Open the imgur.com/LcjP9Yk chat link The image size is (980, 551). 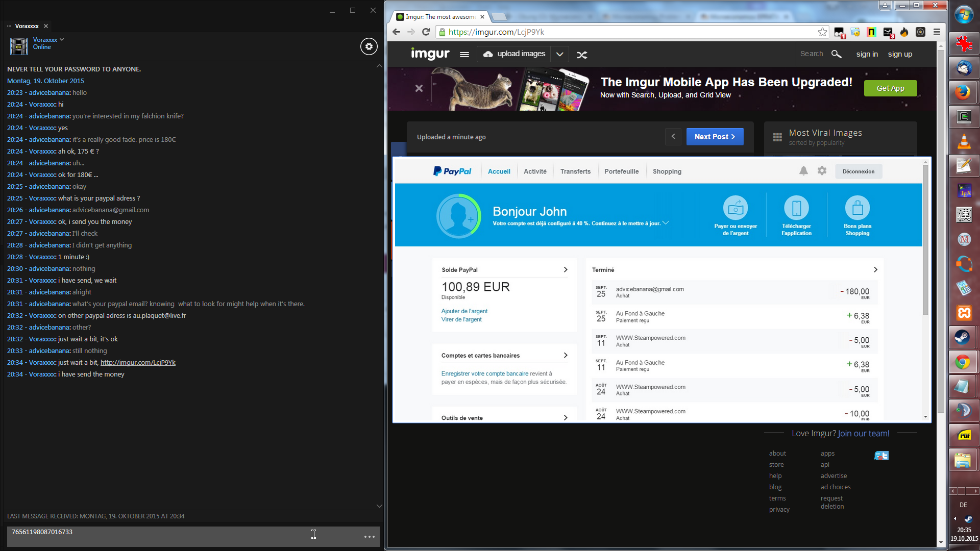point(138,363)
